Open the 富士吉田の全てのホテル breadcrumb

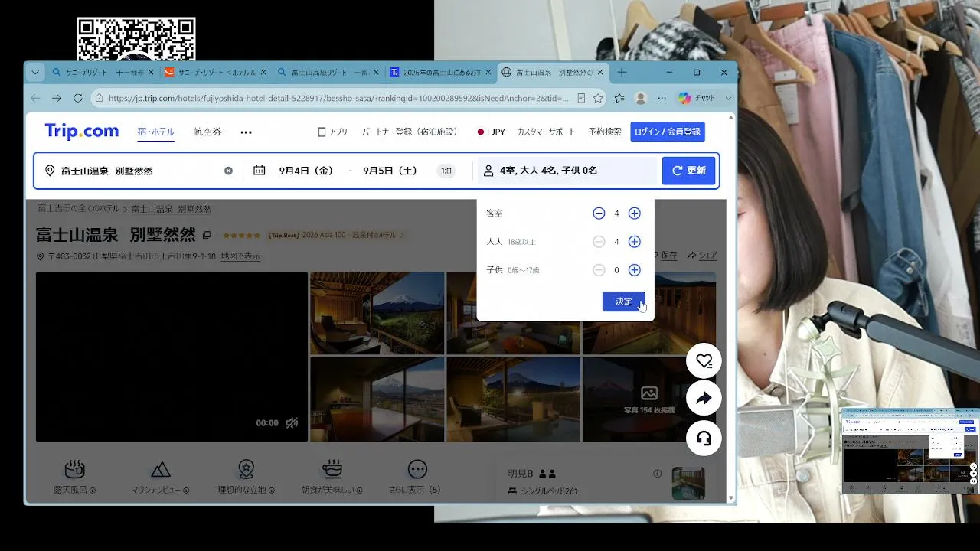point(79,209)
